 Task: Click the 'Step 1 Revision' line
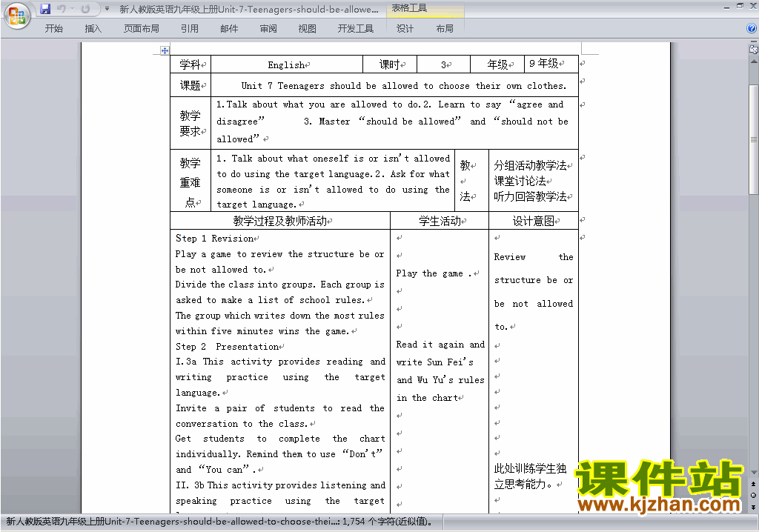(x=214, y=238)
